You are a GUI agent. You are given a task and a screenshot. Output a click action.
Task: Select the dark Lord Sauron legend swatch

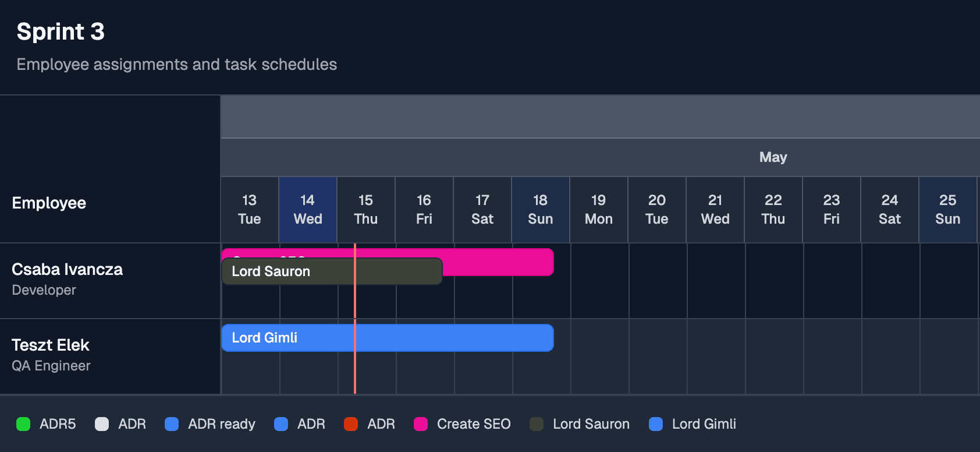[x=537, y=424]
